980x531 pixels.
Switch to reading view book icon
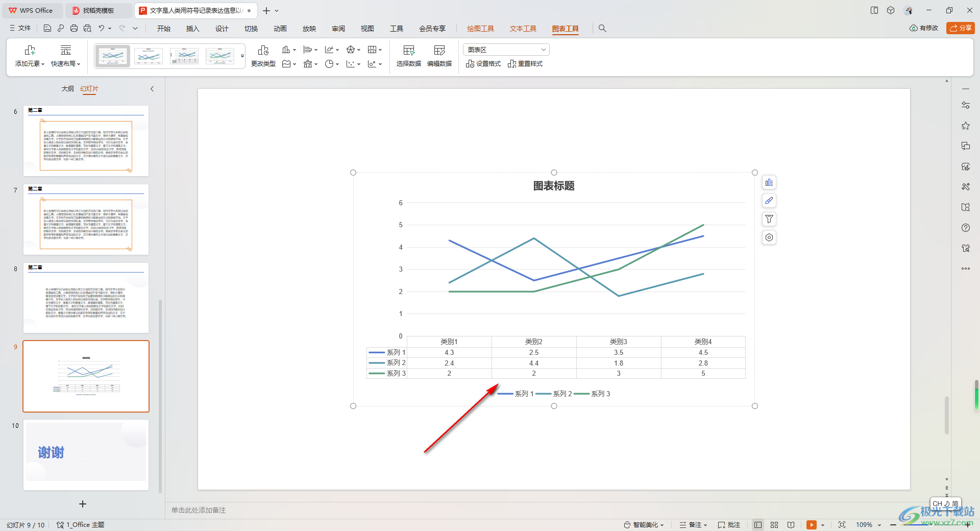[791, 525]
